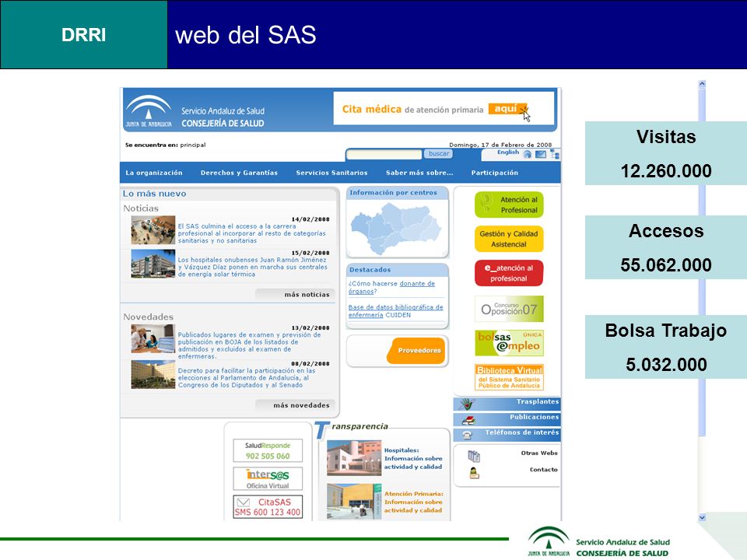Click the scrollbar down arrow
The width and height of the screenshot is (747, 560).
702,518
